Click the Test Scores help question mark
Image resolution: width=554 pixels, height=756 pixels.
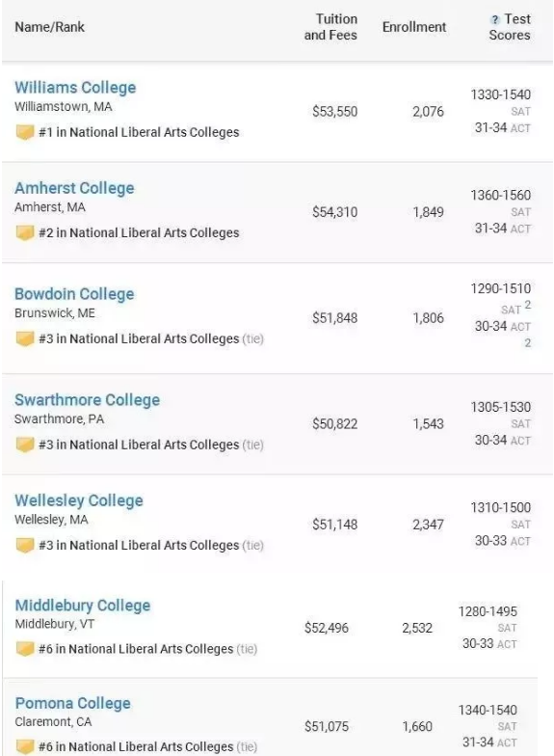[x=495, y=19]
